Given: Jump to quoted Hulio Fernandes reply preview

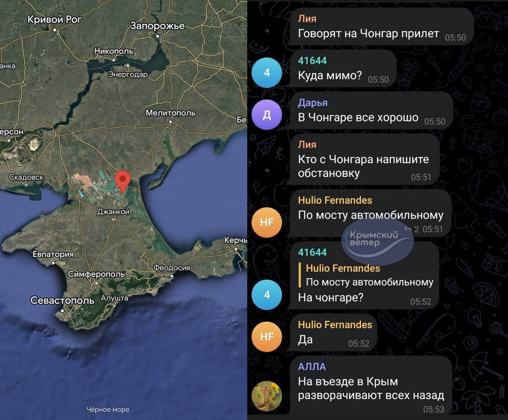Looking at the screenshot, I should pos(369,275).
